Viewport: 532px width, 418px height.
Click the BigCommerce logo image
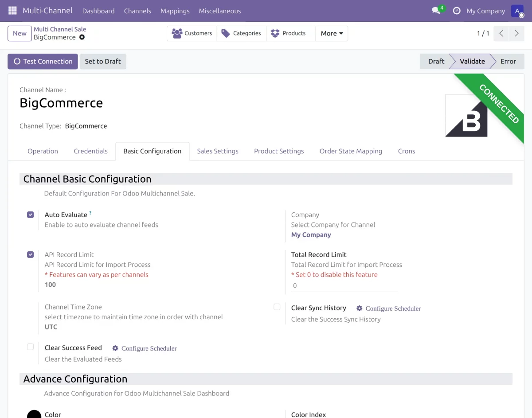[x=466, y=116]
